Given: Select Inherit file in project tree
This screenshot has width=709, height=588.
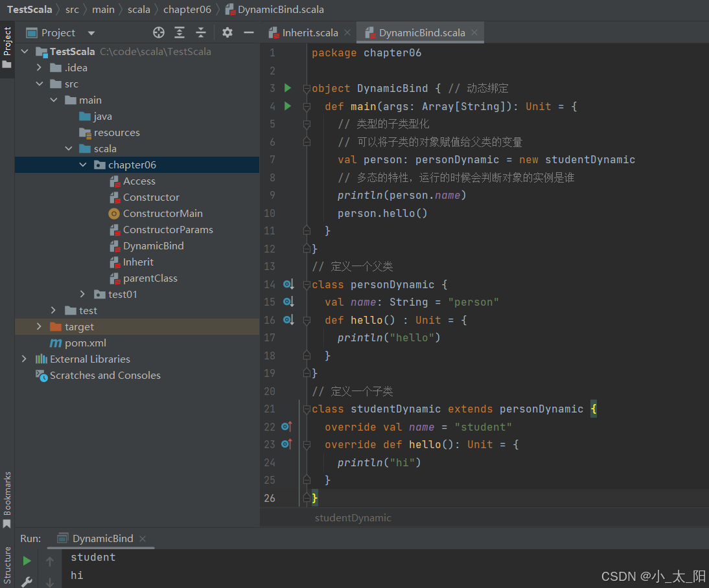Looking at the screenshot, I should coord(132,262).
